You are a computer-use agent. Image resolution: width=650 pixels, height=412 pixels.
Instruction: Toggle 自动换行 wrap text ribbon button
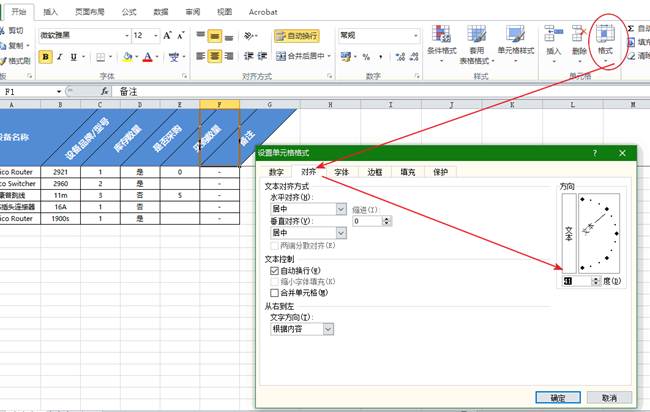point(297,36)
